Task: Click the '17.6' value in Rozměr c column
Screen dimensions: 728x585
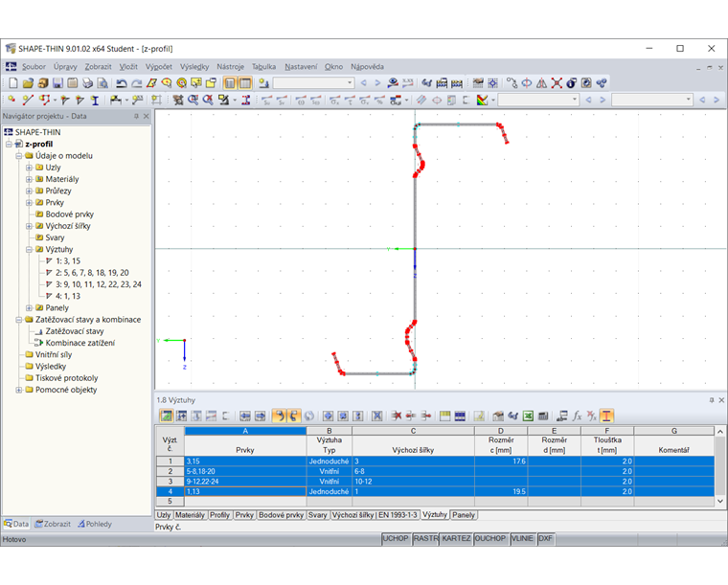Action: [501, 461]
